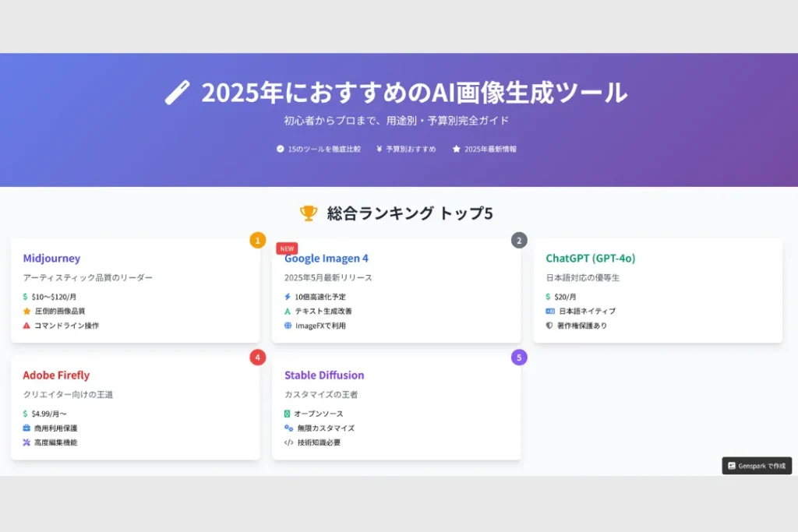Screen dimensions: 798x532
Task: Click the text テキスト生成改善
Action: pyautogui.click(x=323, y=311)
